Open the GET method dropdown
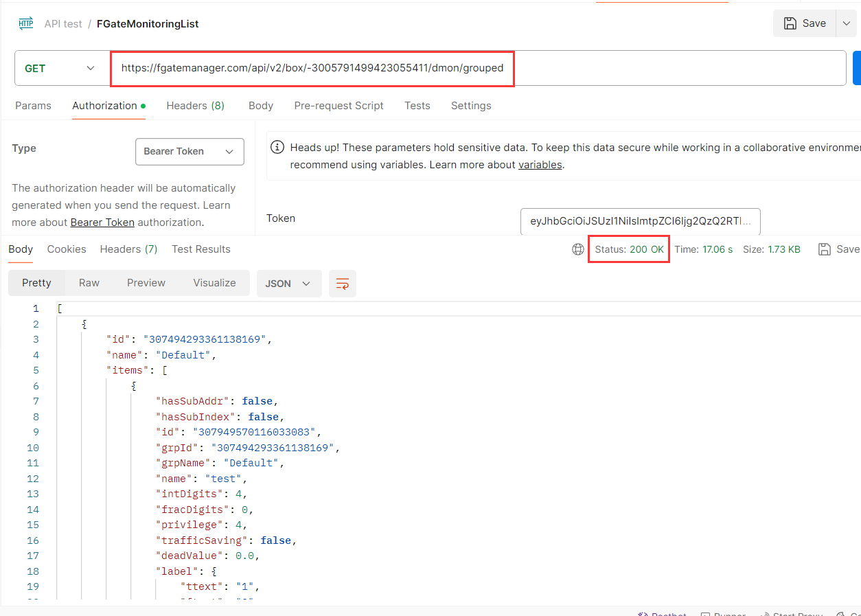The image size is (861, 616). pyautogui.click(x=60, y=68)
